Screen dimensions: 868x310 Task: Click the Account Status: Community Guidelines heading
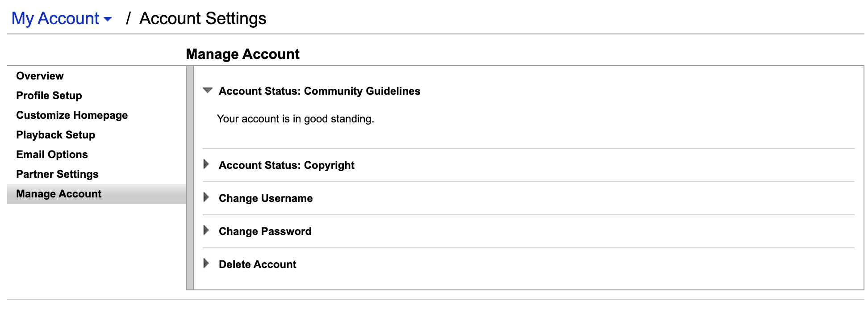(319, 91)
